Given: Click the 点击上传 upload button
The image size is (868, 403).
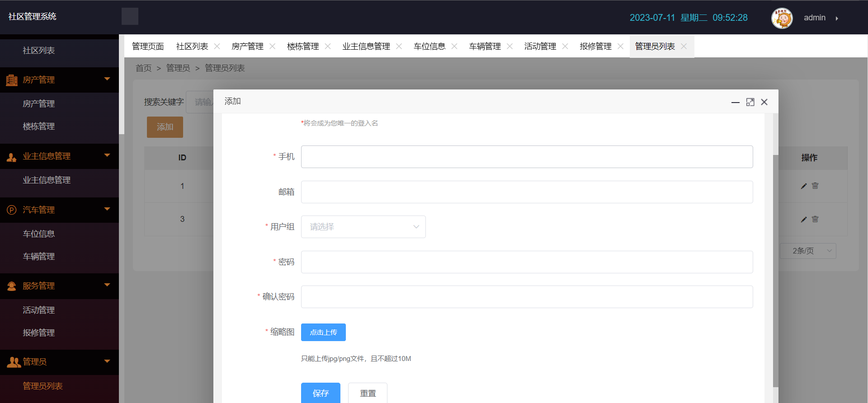Looking at the screenshot, I should pos(323,333).
